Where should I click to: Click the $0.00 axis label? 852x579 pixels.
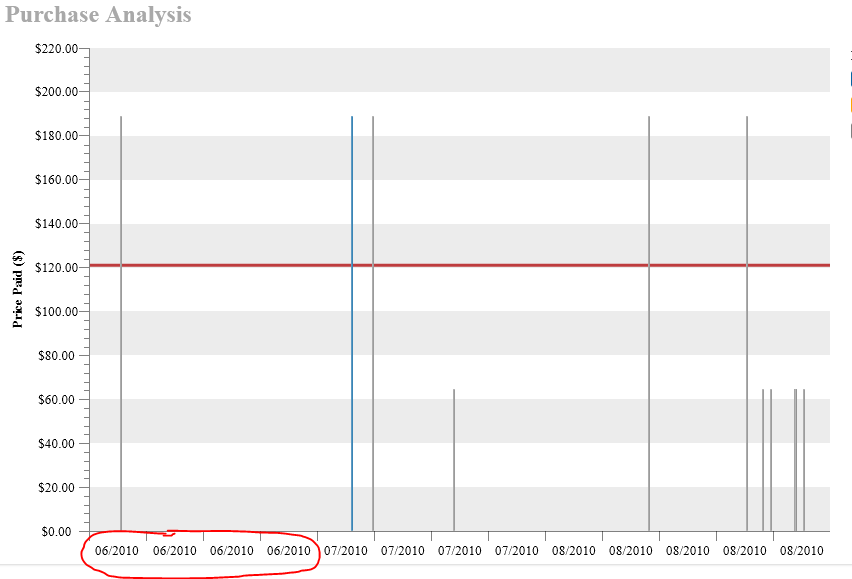pyautogui.click(x=57, y=532)
